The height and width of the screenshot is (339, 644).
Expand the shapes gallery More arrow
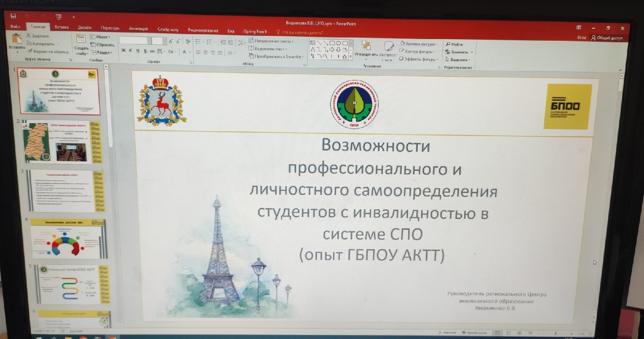351,57
